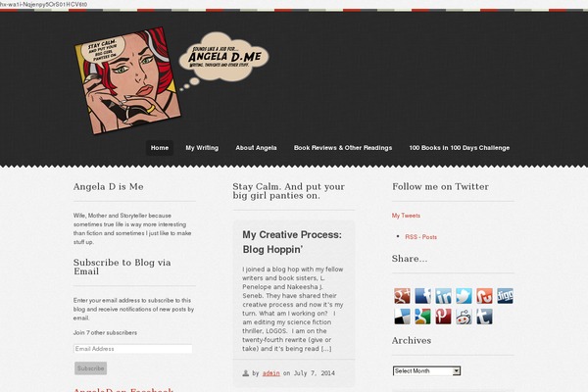Image resolution: width=588 pixels, height=392 pixels.
Task: Focus the Email Address input field
Action: click(133, 349)
